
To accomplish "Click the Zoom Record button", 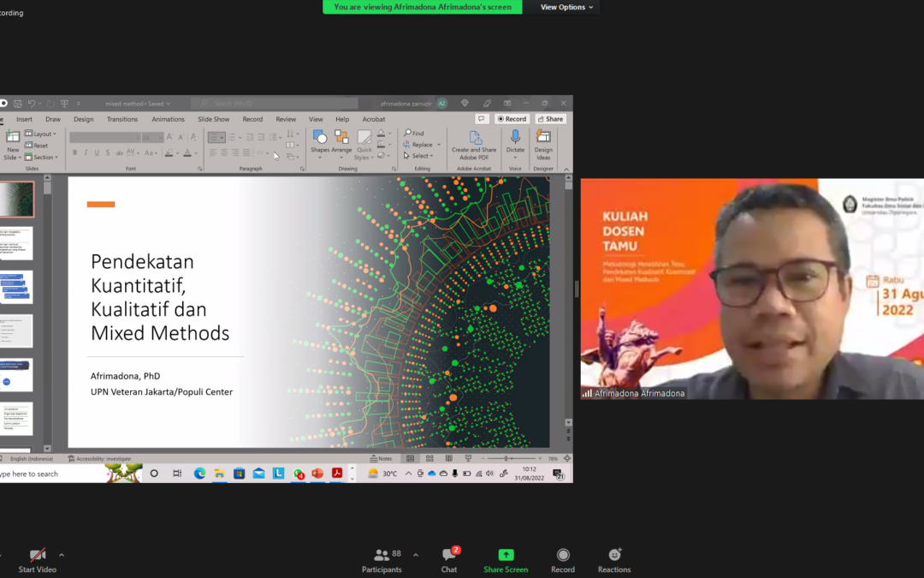I will pos(563,559).
